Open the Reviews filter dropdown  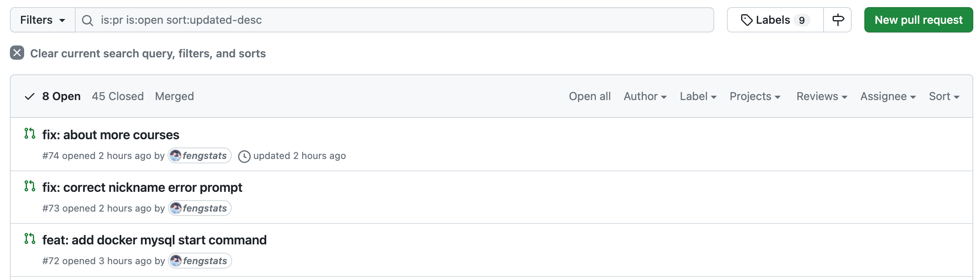(822, 96)
